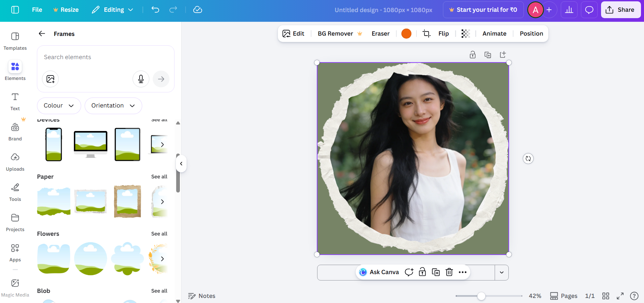Open the Orientation filter dropdown
This screenshot has width=644, height=303.
113,106
